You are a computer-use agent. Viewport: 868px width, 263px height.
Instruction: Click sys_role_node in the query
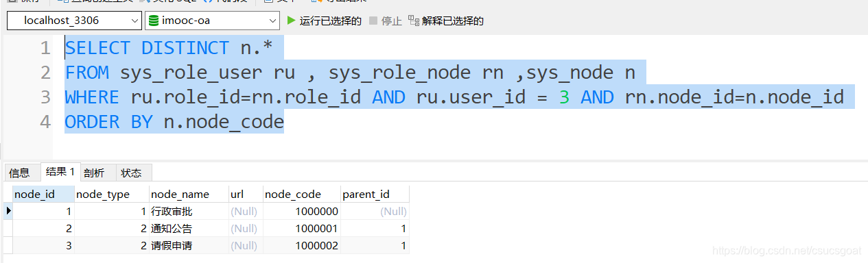pos(399,73)
